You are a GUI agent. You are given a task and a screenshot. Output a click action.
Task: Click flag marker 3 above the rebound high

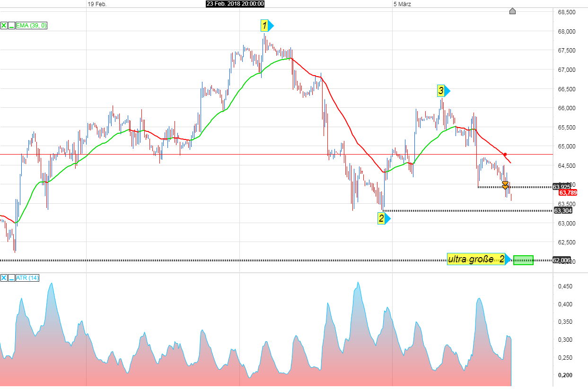click(x=441, y=91)
